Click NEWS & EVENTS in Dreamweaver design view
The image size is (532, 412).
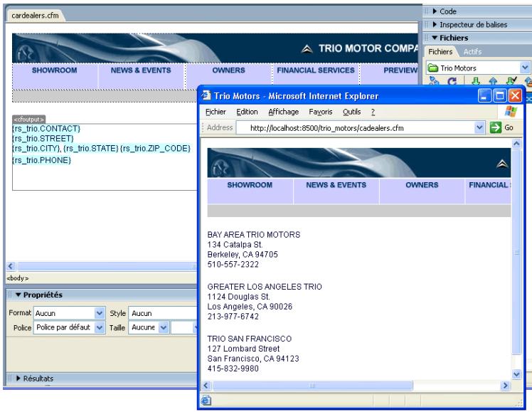tap(141, 70)
